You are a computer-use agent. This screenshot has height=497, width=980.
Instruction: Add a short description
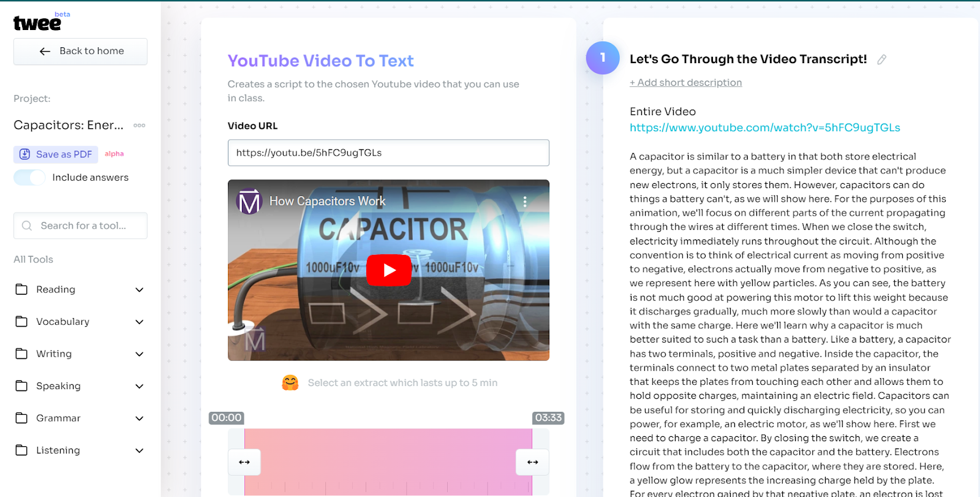[685, 83]
